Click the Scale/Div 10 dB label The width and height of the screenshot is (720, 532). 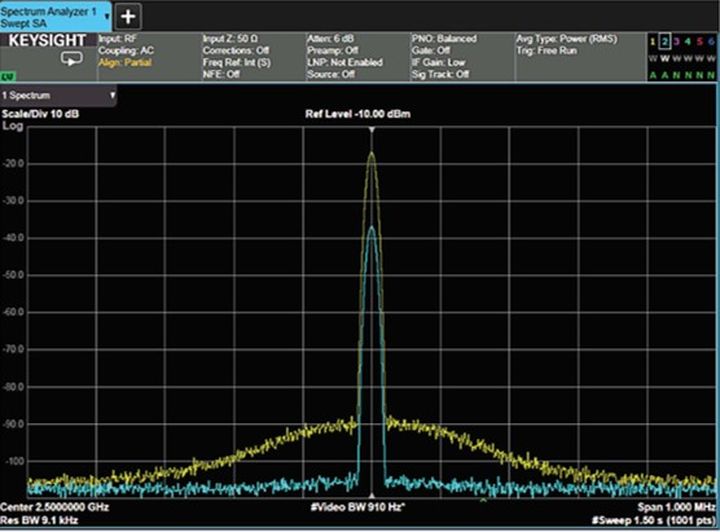(40, 114)
